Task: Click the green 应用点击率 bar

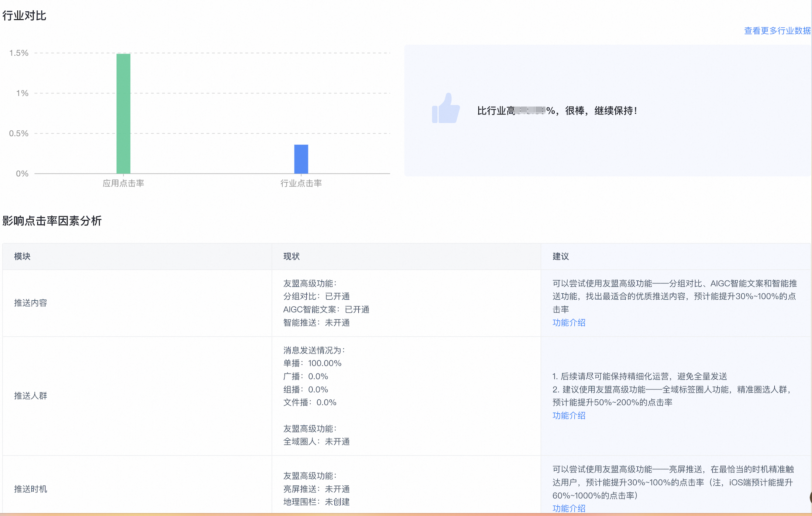Action: coord(123,113)
